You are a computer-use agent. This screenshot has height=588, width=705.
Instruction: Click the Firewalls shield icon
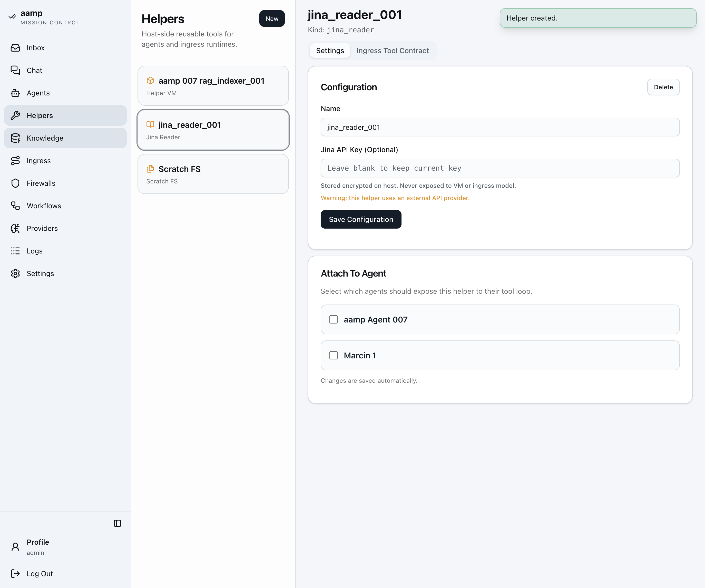click(x=15, y=183)
